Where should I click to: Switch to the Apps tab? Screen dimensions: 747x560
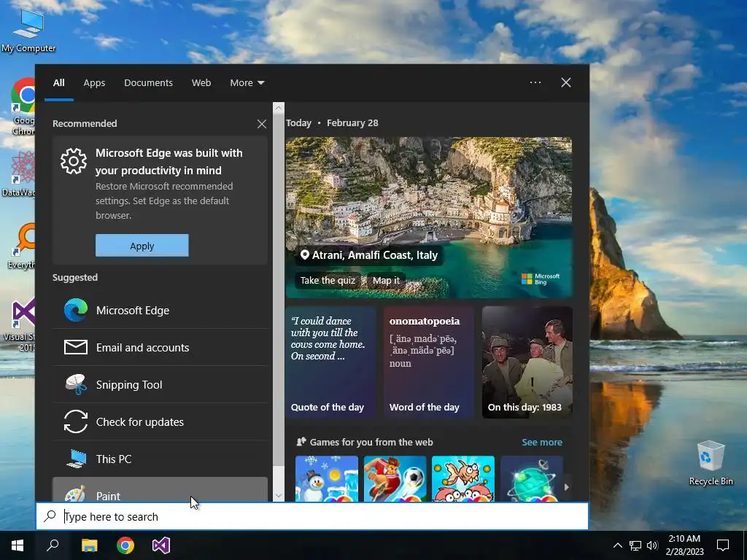[x=94, y=83]
